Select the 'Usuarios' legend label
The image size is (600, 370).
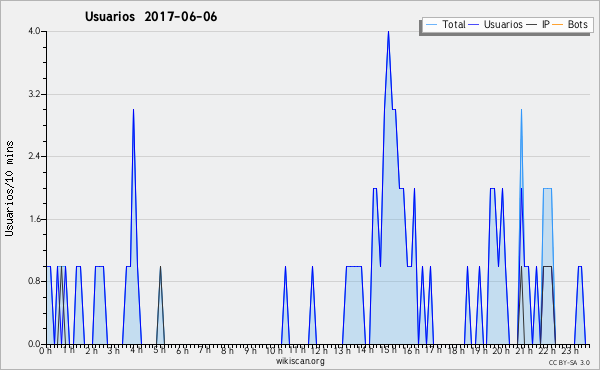tap(503, 24)
